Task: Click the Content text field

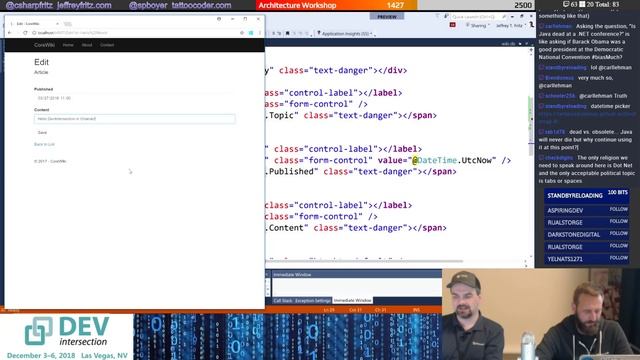Action: (x=135, y=119)
